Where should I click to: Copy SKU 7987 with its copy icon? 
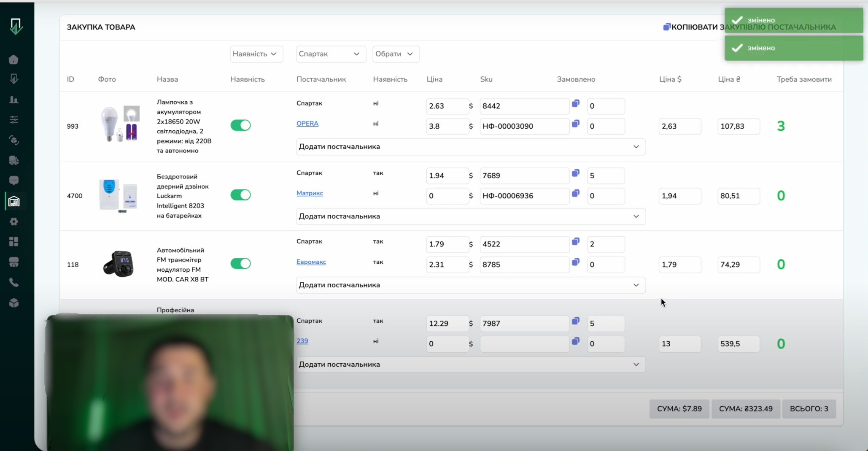576,321
